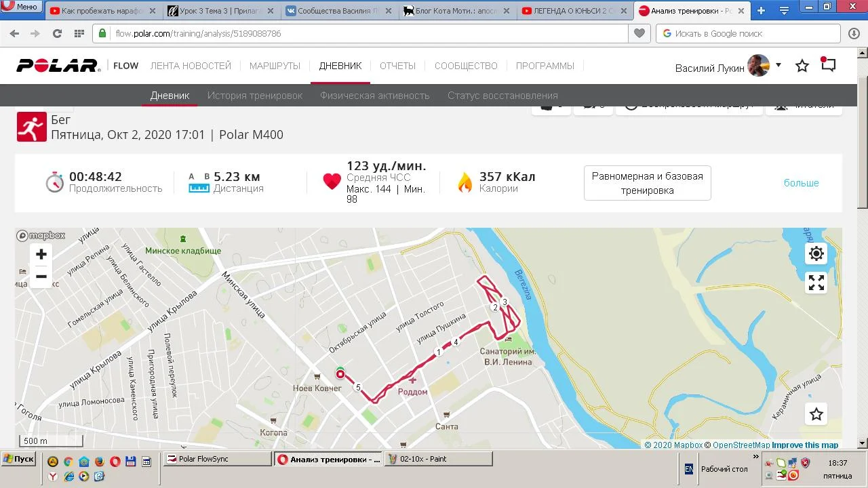Zoom in on the map
Screen dimensions: 868x488
point(41,254)
